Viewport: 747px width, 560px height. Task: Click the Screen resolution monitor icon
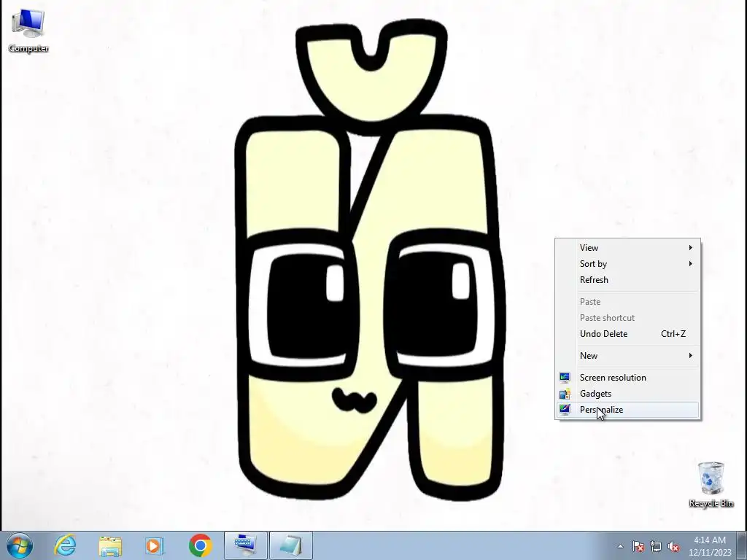(x=565, y=378)
